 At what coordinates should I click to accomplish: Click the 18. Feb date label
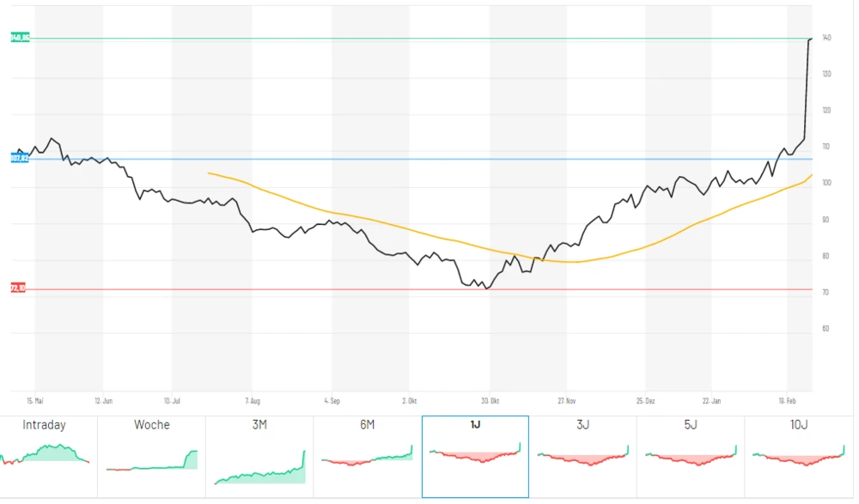[x=789, y=398]
